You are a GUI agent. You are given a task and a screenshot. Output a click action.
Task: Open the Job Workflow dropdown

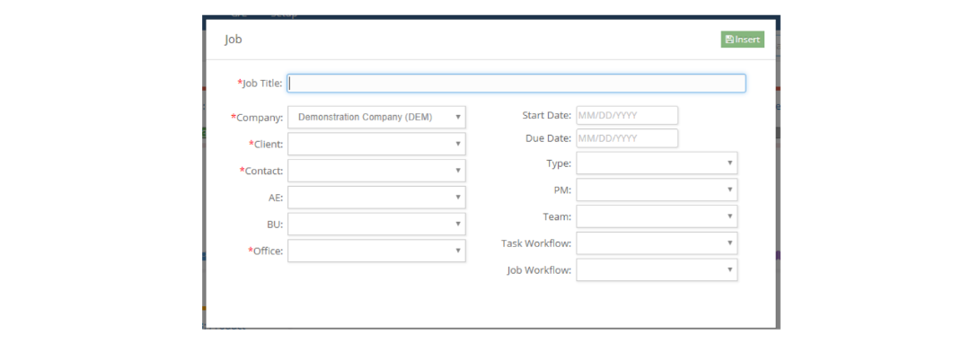tap(657, 270)
